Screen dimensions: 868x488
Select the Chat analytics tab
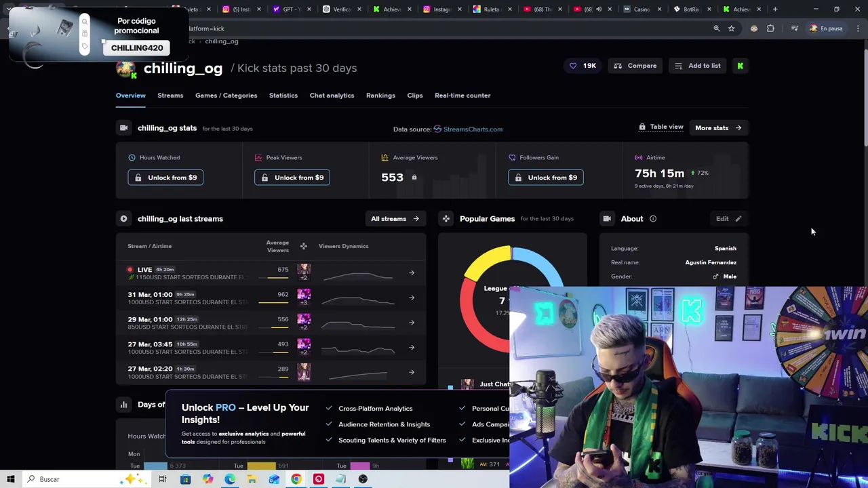[332, 96]
